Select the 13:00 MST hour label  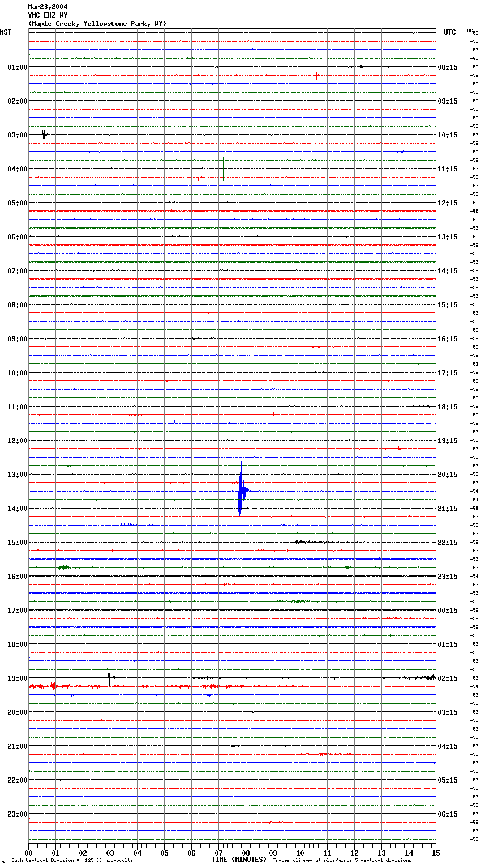pyautogui.click(x=18, y=475)
